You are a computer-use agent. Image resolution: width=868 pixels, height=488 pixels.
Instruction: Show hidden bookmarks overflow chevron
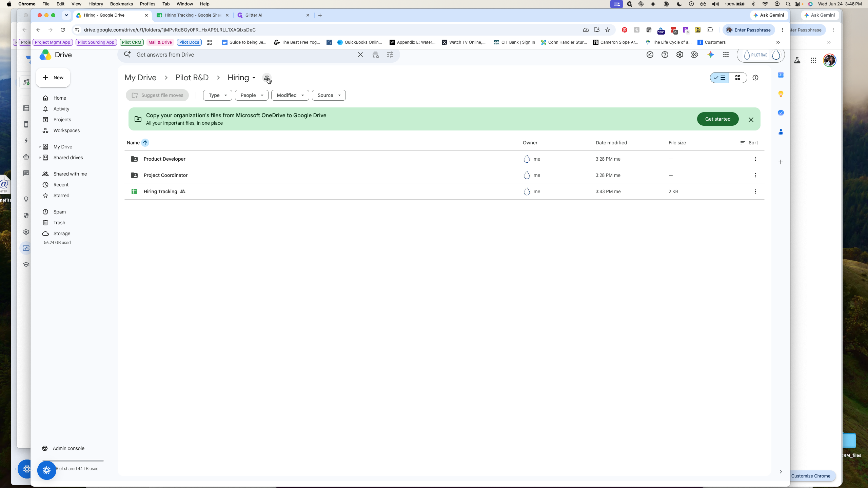[778, 42]
